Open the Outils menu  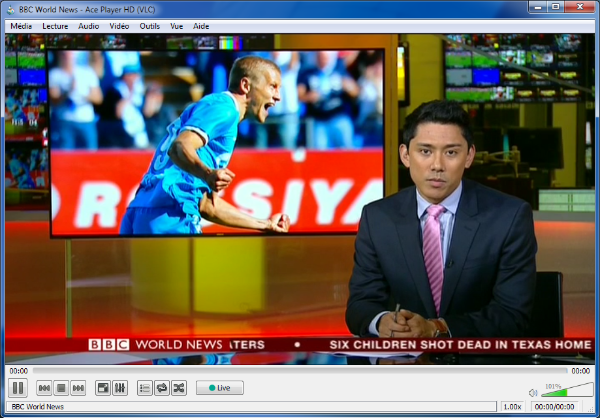[150, 26]
